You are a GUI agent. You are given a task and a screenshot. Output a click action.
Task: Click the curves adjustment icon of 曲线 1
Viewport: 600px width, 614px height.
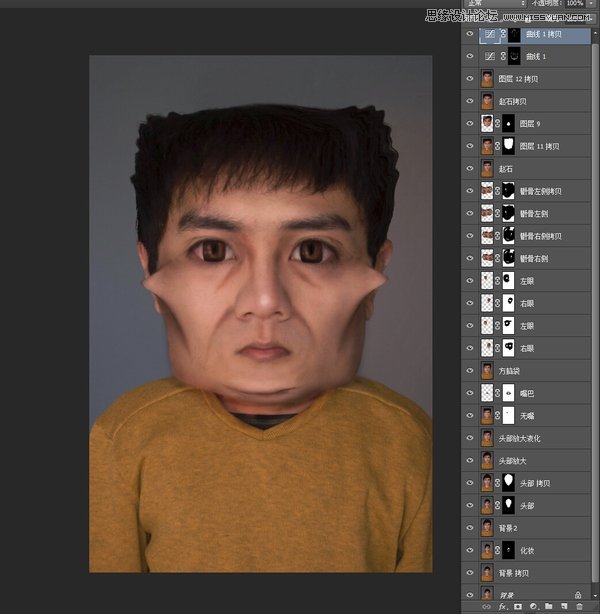click(489, 57)
